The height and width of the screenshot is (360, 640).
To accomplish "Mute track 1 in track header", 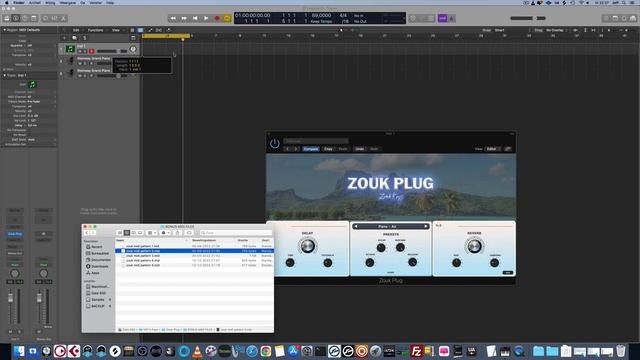I will 80,51.
